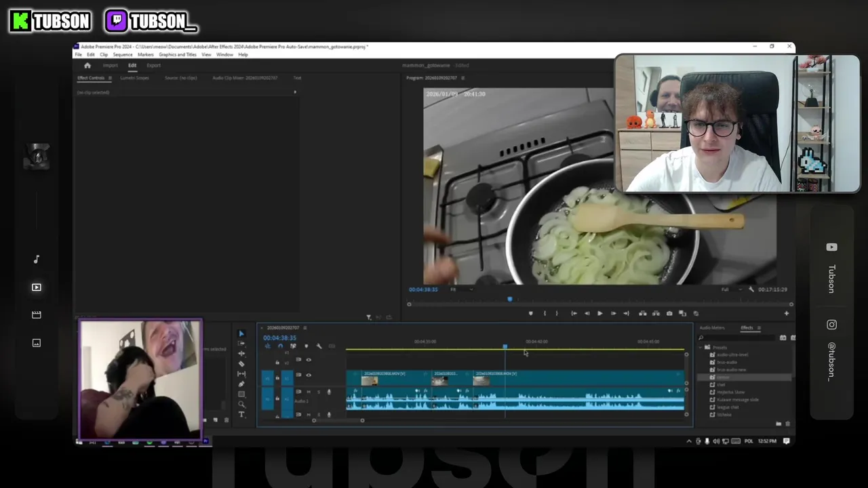
Task: Open the Effects panel menu
Action: (759, 328)
